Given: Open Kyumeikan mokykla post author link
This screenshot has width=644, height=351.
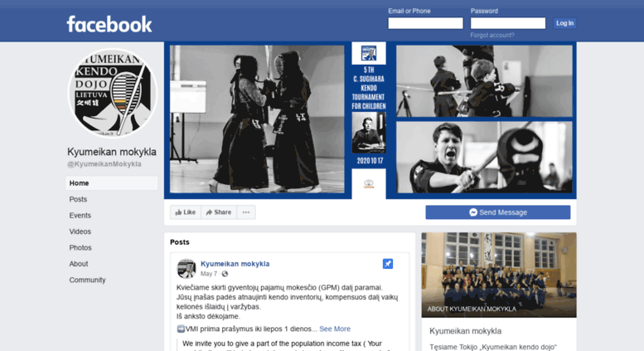Looking at the screenshot, I should [235, 264].
